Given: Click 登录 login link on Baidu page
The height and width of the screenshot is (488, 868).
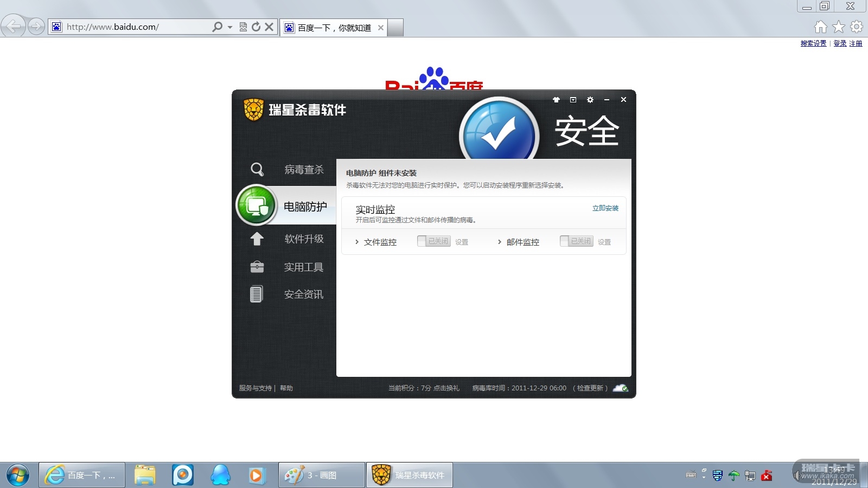Looking at the screenshot, I should click(840, 43).
